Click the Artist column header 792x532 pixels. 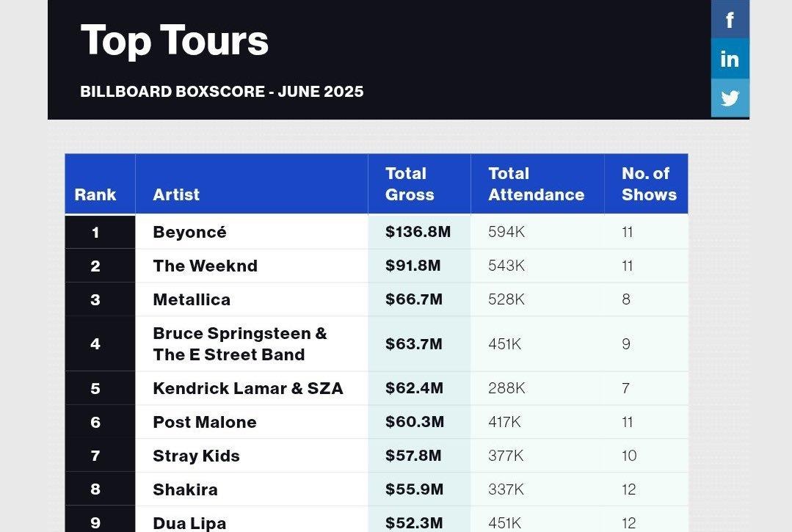coord(176,194)
